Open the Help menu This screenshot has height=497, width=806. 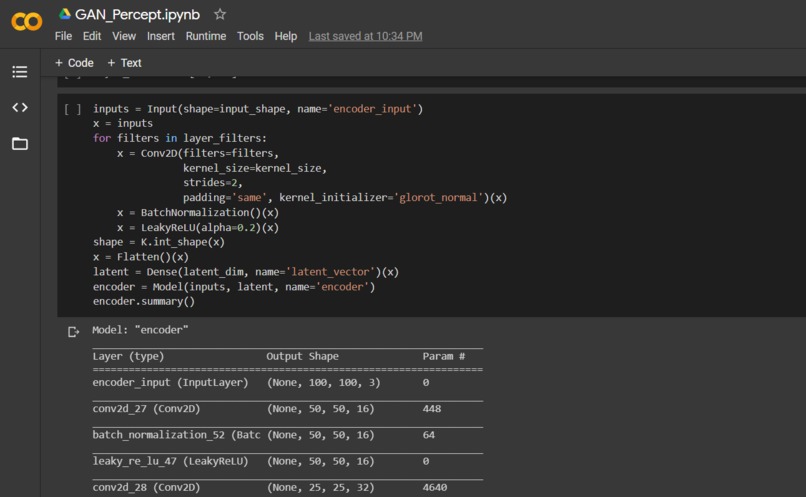[x=286, y=36]
